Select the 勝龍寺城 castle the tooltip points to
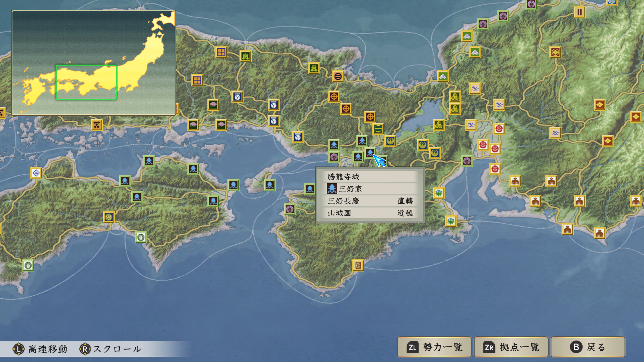The image size is (644, 362). [x=370, y=152]
